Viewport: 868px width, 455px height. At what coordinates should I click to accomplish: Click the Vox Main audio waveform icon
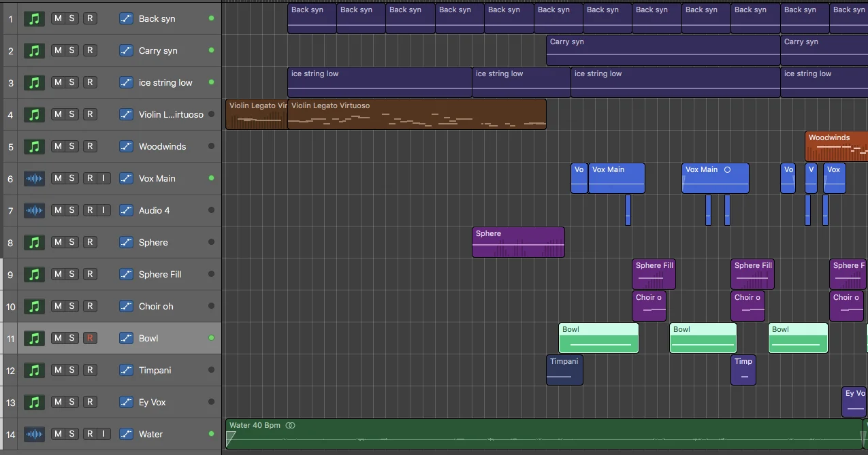[x=34, y=178]
